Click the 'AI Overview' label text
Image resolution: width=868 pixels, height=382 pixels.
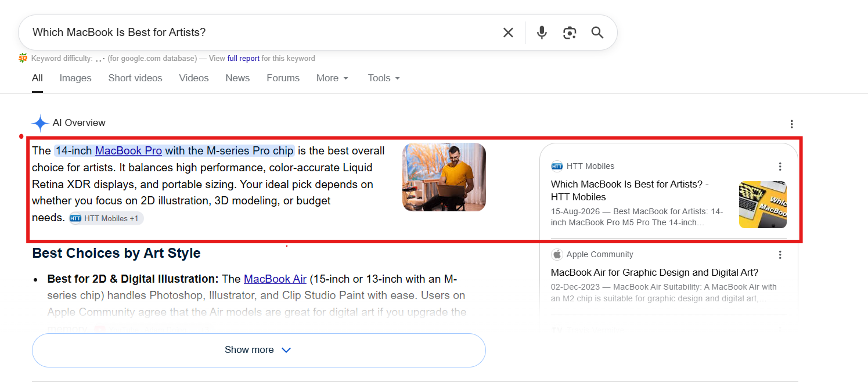(x=79, y=123)
